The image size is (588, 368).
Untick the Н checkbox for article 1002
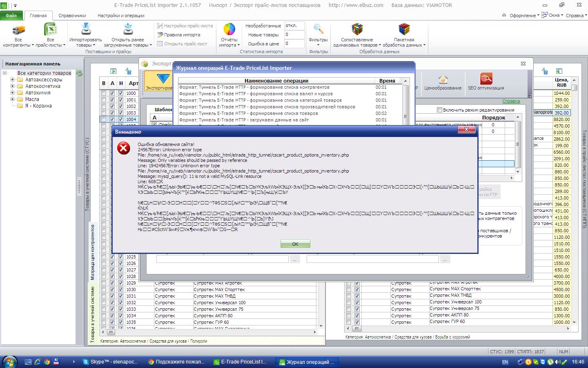pos(121,106)
